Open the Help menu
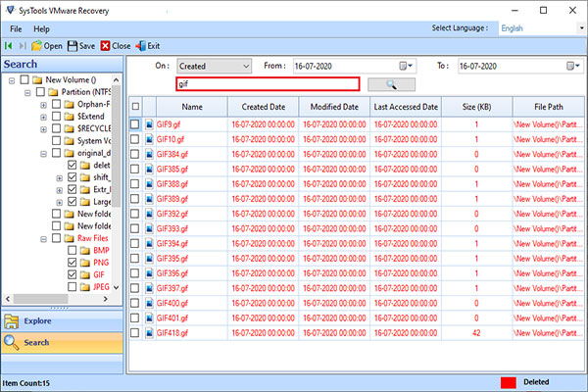 point(41,28)
